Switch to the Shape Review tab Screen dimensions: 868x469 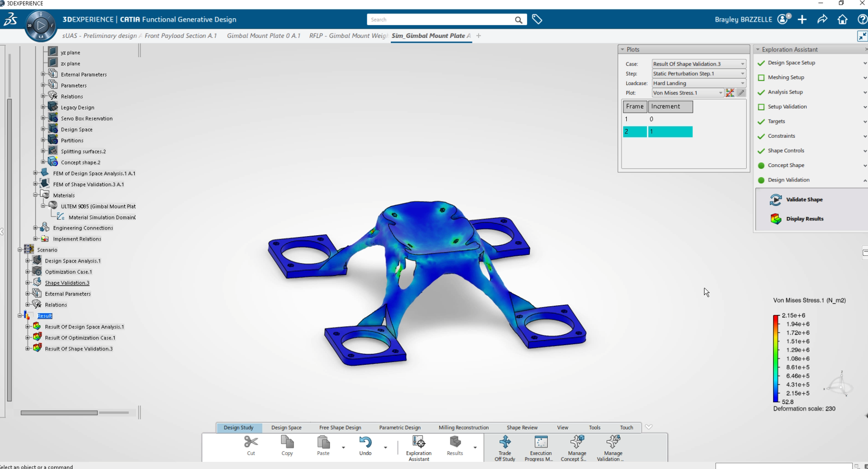coord(522,428)
